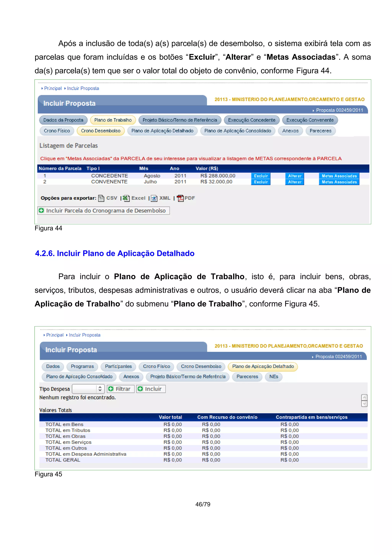Click Contrapartida em bens/serviços column header

312,417
